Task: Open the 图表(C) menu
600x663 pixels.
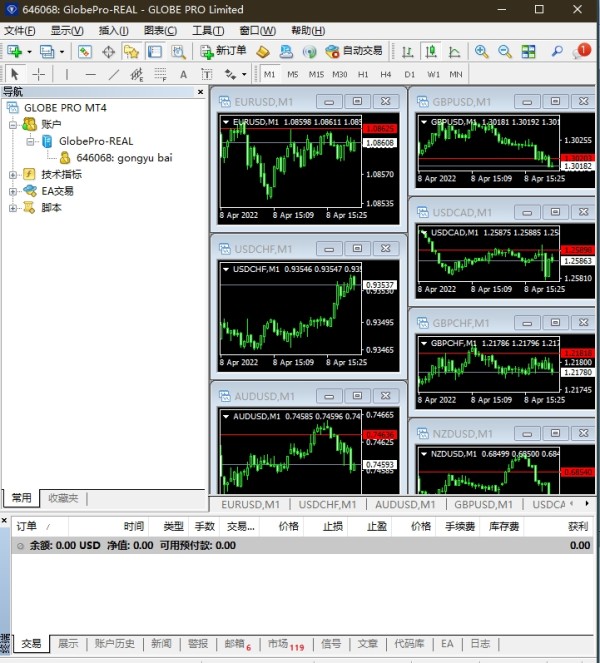Action: click(160, 31)
